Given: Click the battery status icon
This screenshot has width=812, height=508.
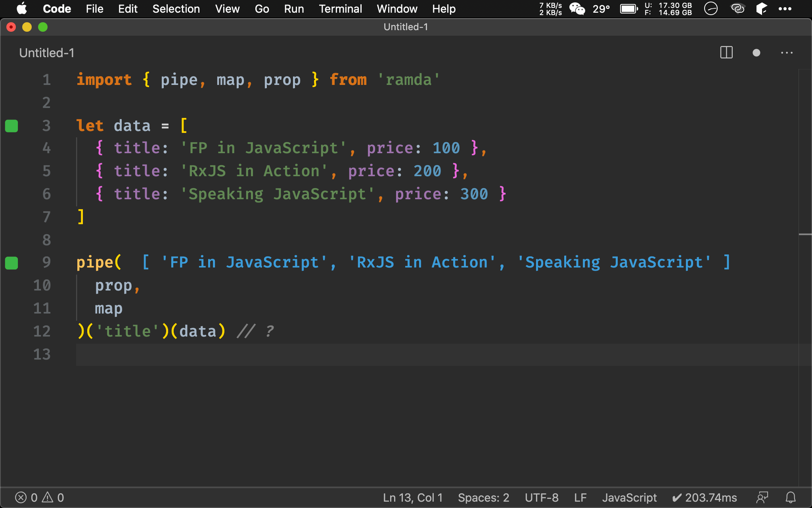Looking at the screenshot, I should coord(629,9).
